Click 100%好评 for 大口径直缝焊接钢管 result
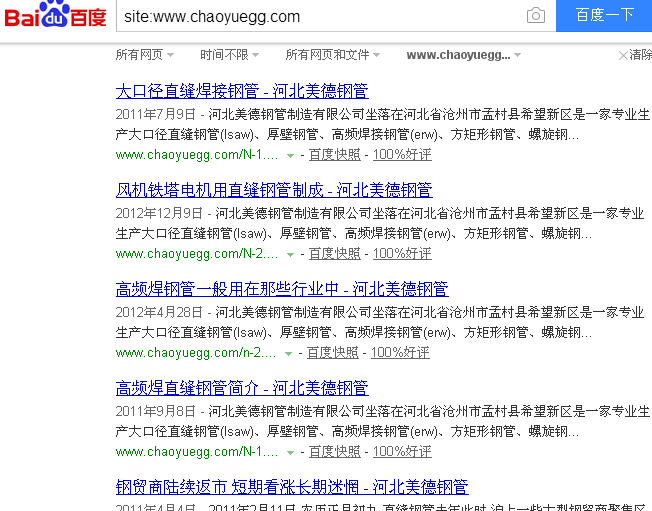The width and height of the screenshot is (652, 511). click(x=402, y=155)
